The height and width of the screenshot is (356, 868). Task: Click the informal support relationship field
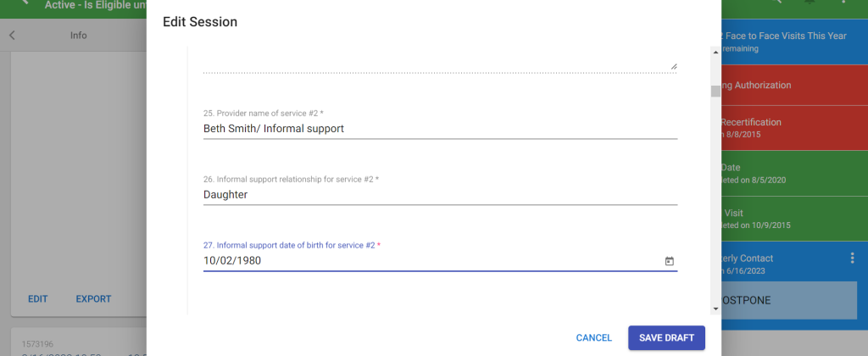(x=440, y=195)
